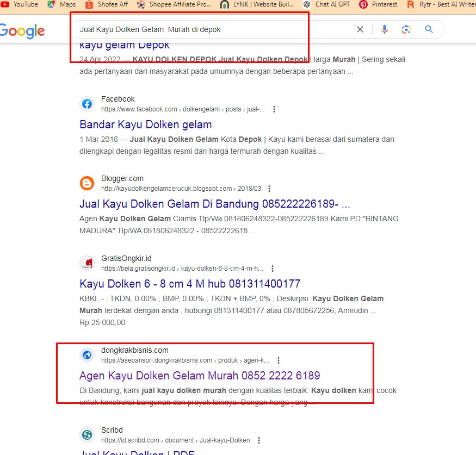
Task: Open 'Bandar Kayu Dolken gelam' result
Action: [x=146, y=124]
